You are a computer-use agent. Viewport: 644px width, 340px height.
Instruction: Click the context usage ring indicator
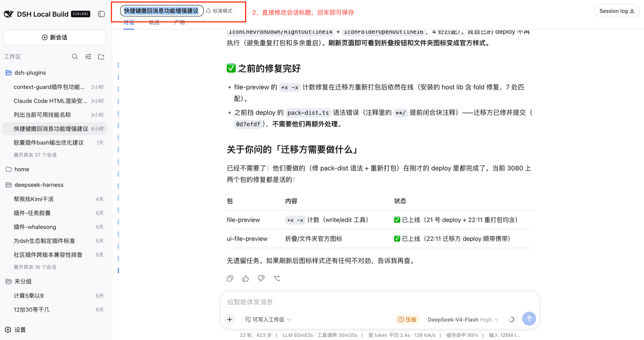(512, 319)
